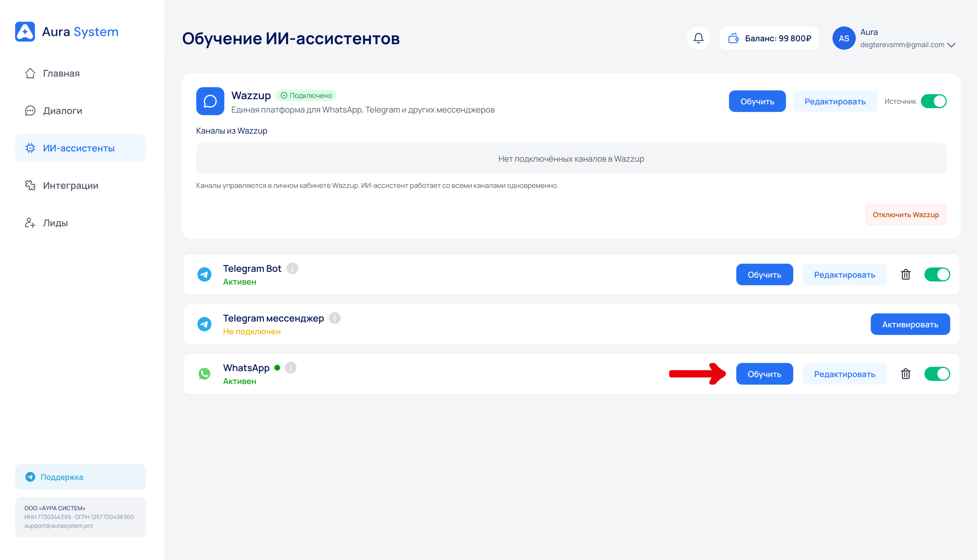The height and width of the screenshot is (560, 977).
Task: Delete the Telegram Bot assistant
Action: tap(905, 274)
